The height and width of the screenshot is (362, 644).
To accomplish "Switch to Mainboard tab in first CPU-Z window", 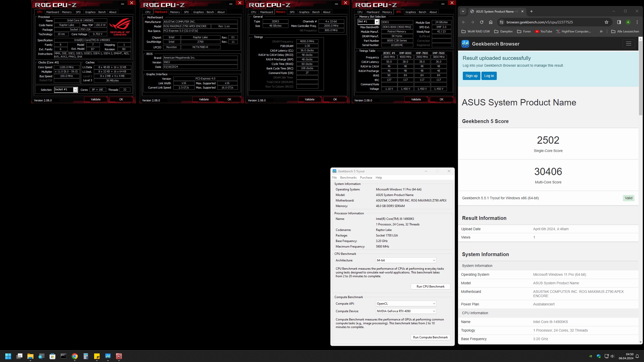I will pyautogui.click(x=53, y=12).
